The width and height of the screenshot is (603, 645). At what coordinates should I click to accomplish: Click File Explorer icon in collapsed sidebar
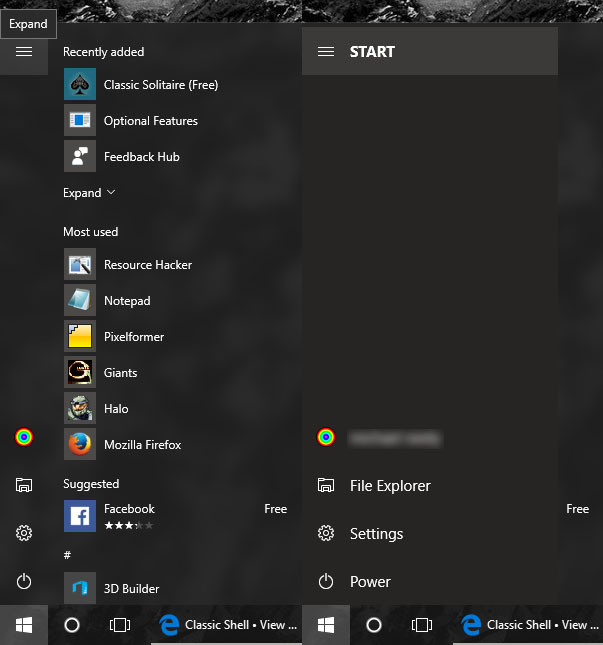tap(24, 485)
